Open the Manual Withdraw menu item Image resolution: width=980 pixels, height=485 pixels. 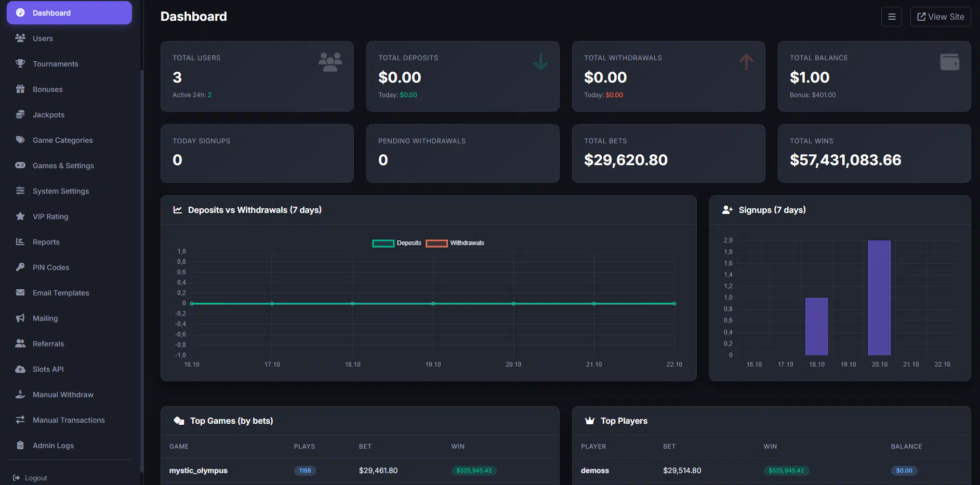click(x=69, y=395)
